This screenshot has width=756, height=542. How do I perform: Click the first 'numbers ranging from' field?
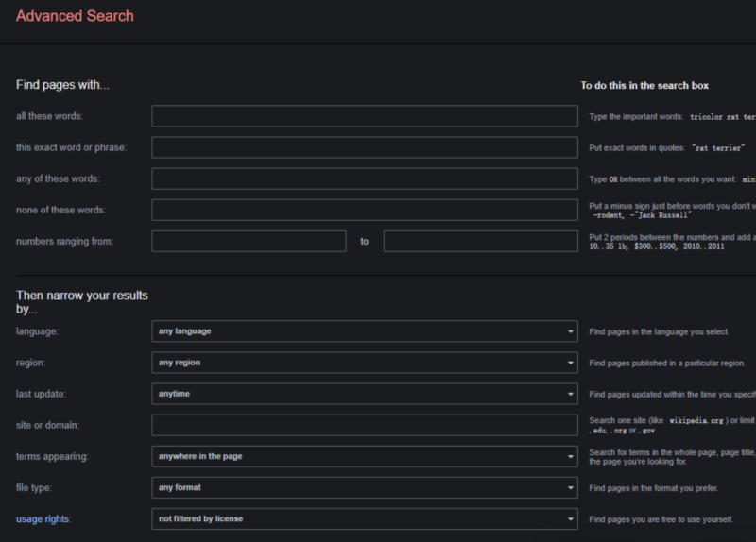pyautogui.click(x=249, y=242)
